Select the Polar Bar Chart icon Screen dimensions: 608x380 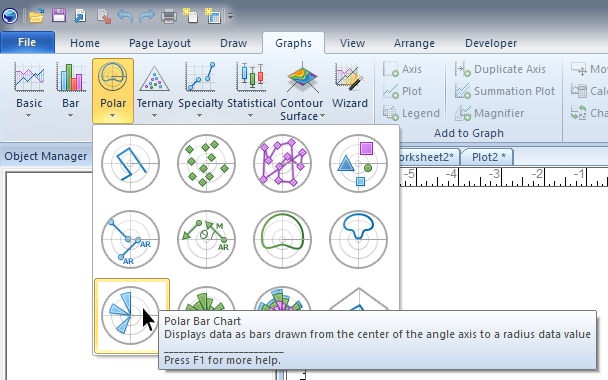131,316
